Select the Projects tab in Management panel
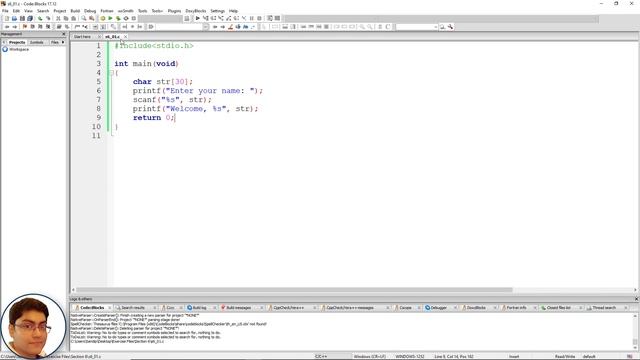640x360 pixels. 17,42
